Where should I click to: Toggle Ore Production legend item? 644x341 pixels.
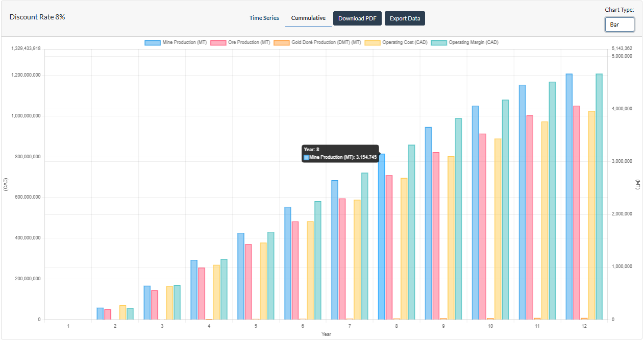coord(218,42)
